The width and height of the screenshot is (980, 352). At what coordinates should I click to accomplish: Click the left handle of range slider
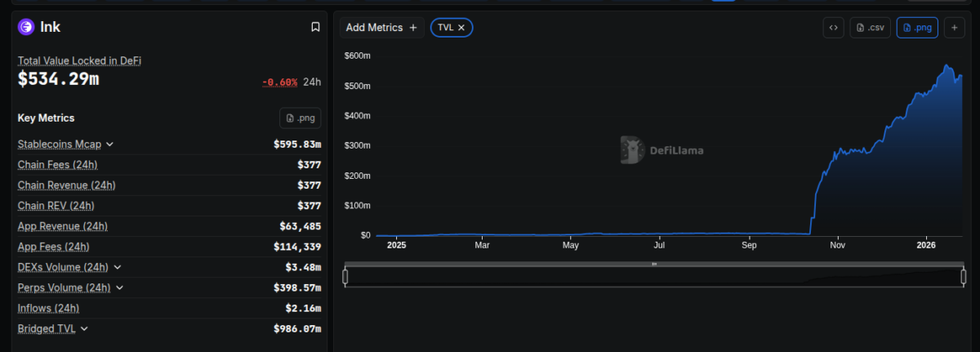point(345,277)
